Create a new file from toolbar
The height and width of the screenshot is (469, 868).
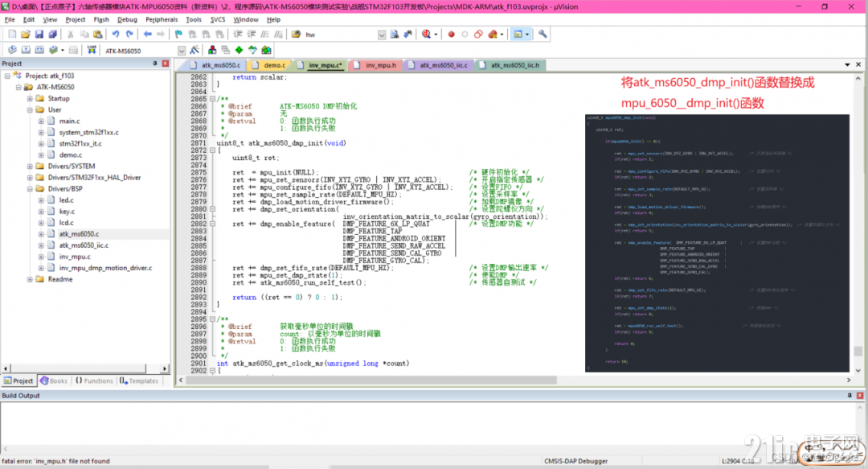(x=11, y=35)
